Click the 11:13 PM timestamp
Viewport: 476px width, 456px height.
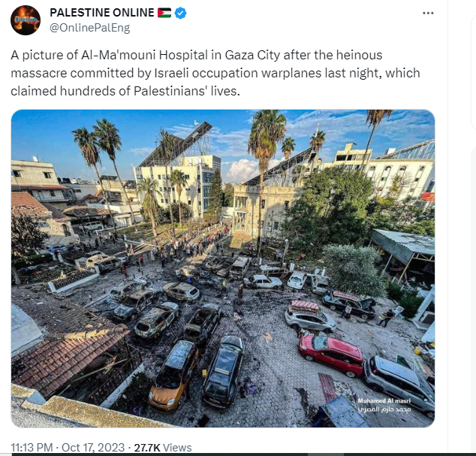pos(32,448)
